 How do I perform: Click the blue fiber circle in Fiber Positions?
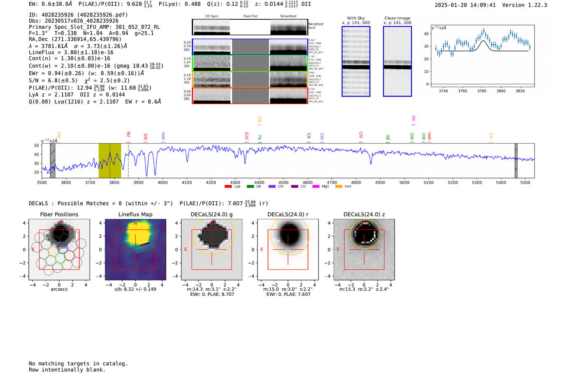[63, 248]
